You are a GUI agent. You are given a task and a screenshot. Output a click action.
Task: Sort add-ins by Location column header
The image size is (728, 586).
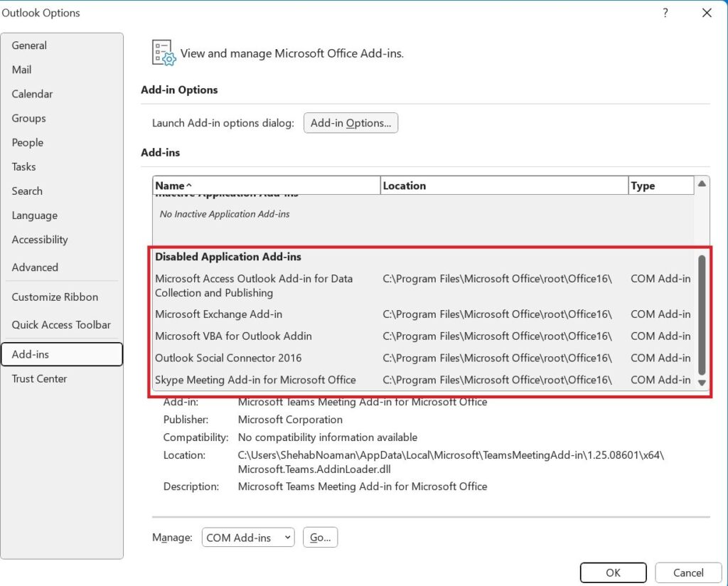click(x=503, y=186)
